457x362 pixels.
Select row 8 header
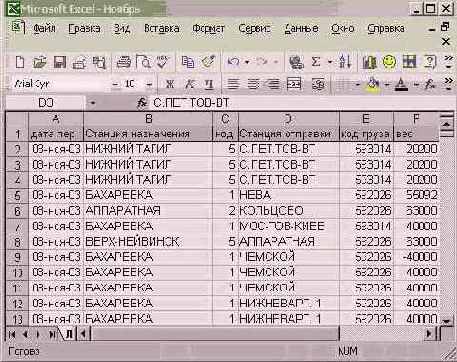coord(17,242)
